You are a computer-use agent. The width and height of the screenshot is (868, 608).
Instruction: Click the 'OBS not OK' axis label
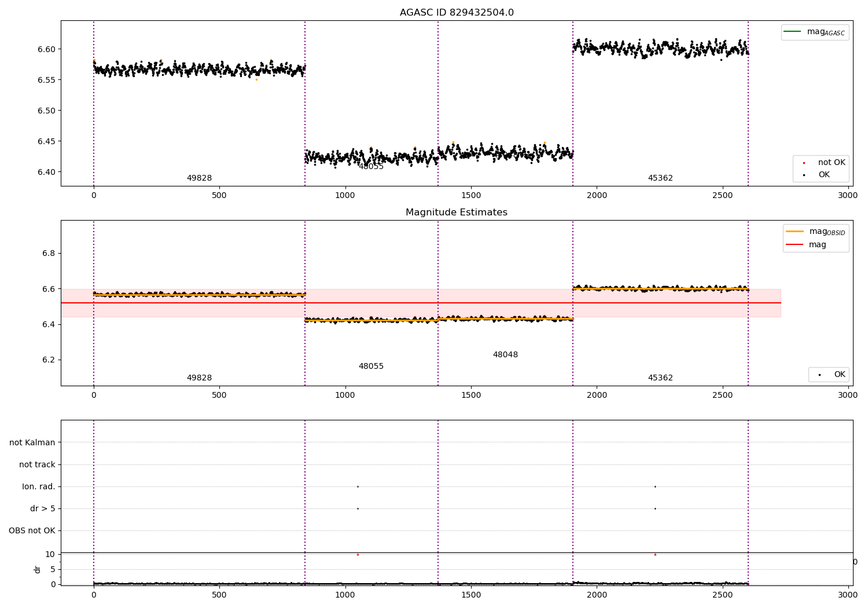tap(32, 530)
